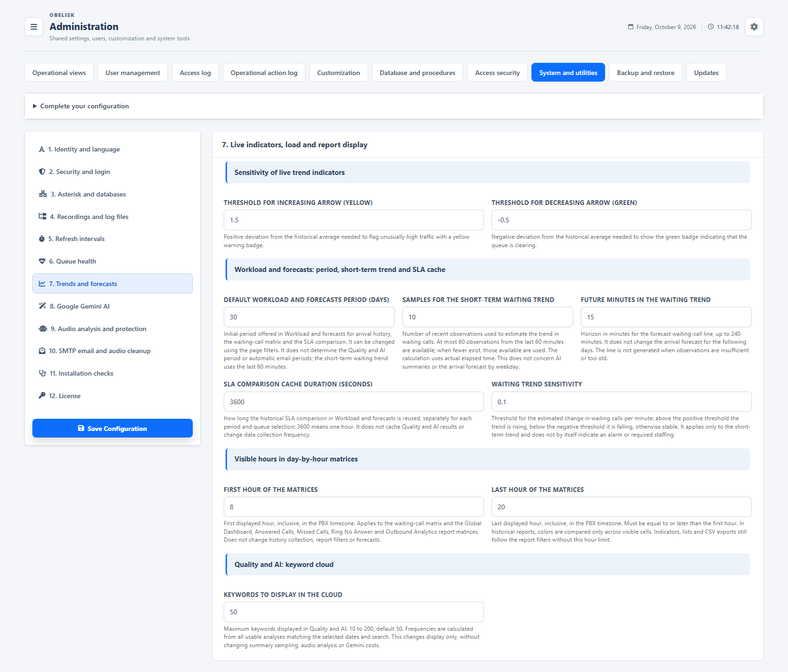The image size is (788, 672).
Task: Focus samples for short-term waiting trend field
Action: coord(488,317)
